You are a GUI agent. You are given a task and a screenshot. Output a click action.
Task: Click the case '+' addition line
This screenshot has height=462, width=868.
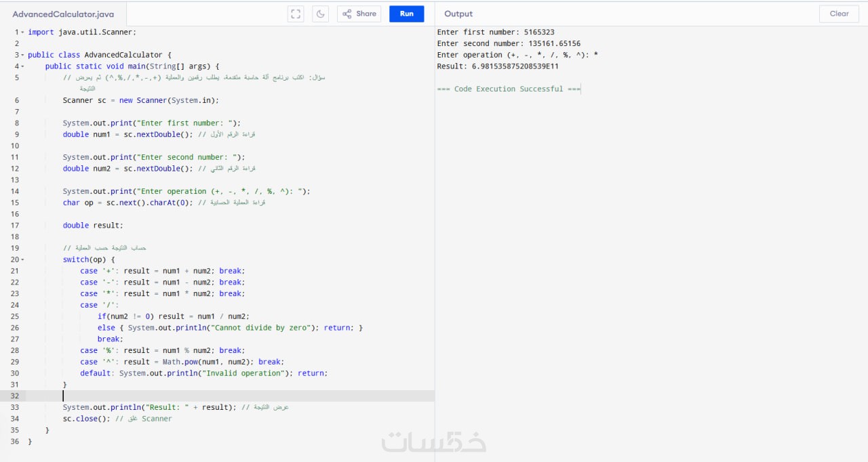click(163, 271)
